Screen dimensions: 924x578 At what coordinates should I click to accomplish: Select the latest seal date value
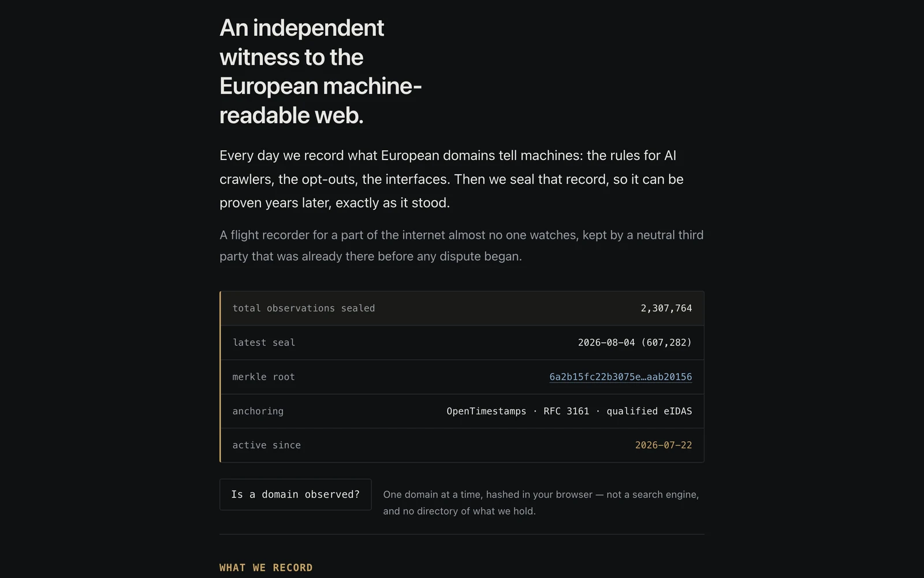click(635, 343)
